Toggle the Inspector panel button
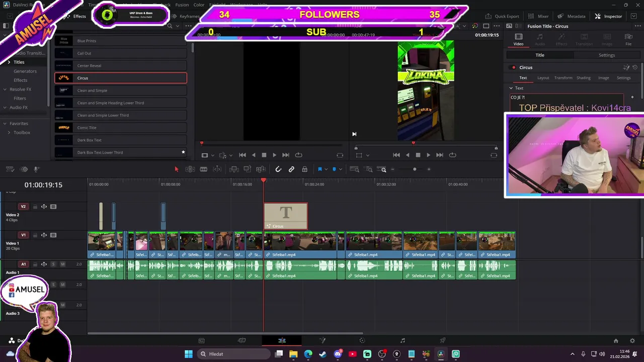The width and height of the screenshot is (644, 362). pos(608,16)
